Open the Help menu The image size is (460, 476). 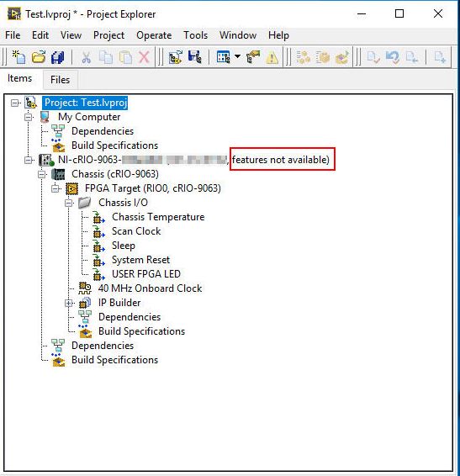(278, 35)
